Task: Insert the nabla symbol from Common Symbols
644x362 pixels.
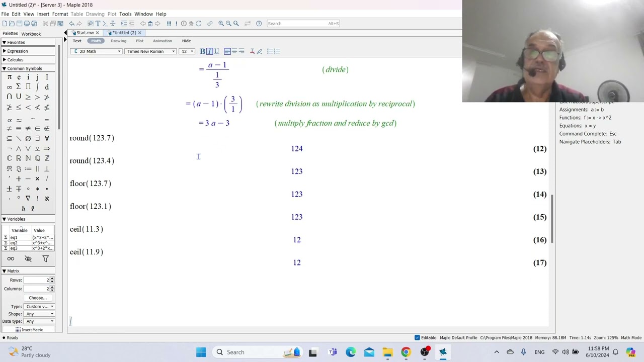Action: coord(28,199)
